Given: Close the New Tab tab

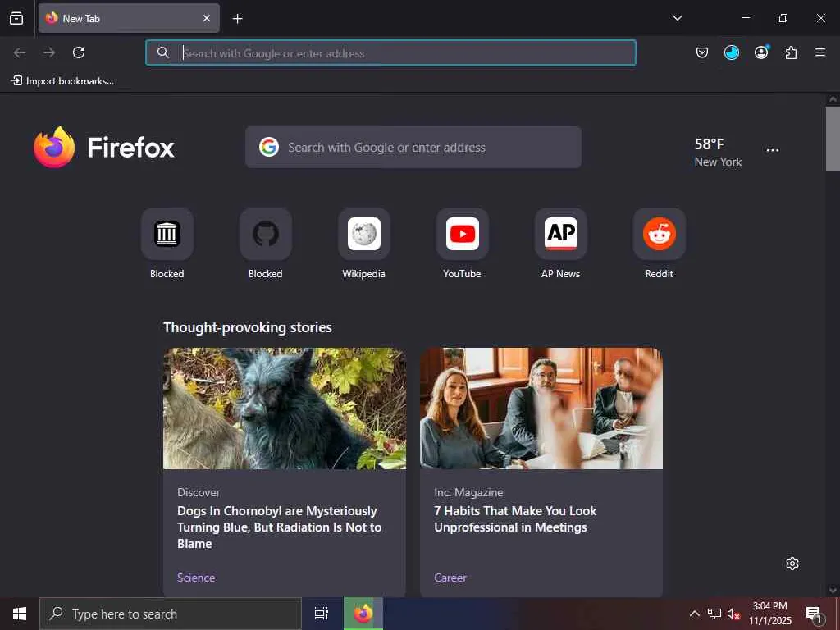Looking at the screenshot, I should (207, 18).
